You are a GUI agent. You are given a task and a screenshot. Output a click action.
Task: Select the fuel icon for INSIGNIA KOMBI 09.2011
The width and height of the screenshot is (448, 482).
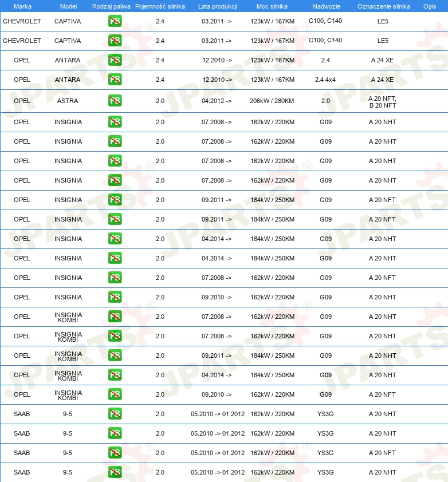pos(115,355)
